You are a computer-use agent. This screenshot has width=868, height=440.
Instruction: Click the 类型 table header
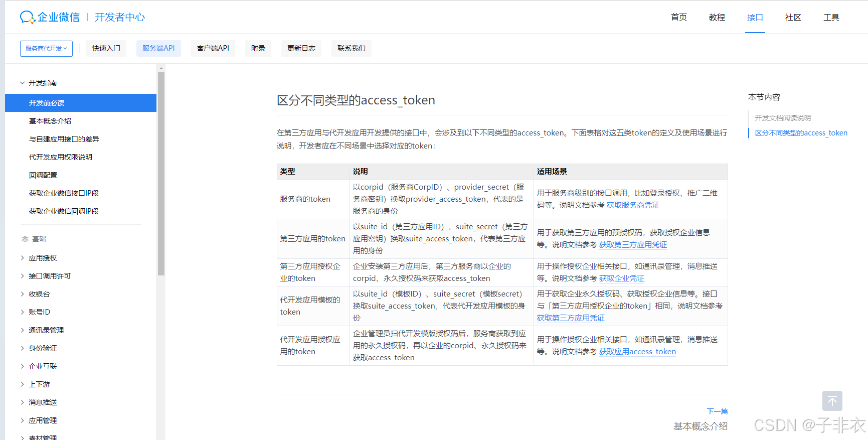tap(313, 172)
